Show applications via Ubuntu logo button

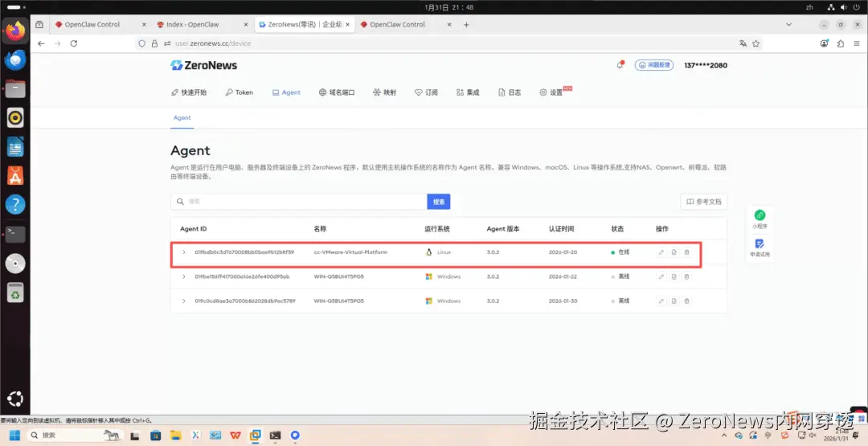(15, 399)
